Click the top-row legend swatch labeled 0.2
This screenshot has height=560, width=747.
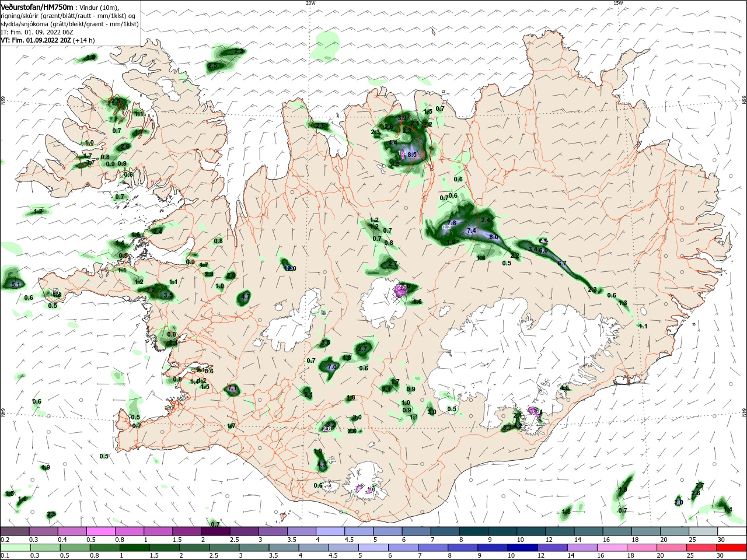[15, 531]
